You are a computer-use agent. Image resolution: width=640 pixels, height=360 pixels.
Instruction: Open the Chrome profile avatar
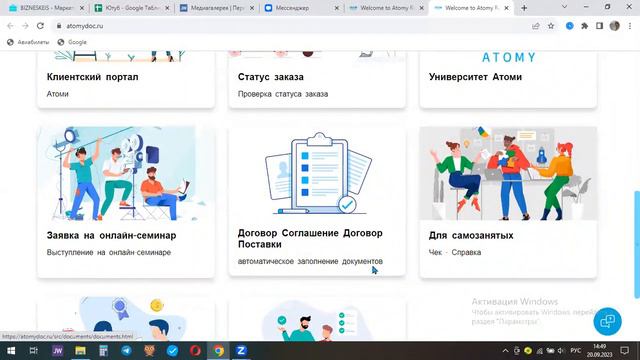pos(615,26)
